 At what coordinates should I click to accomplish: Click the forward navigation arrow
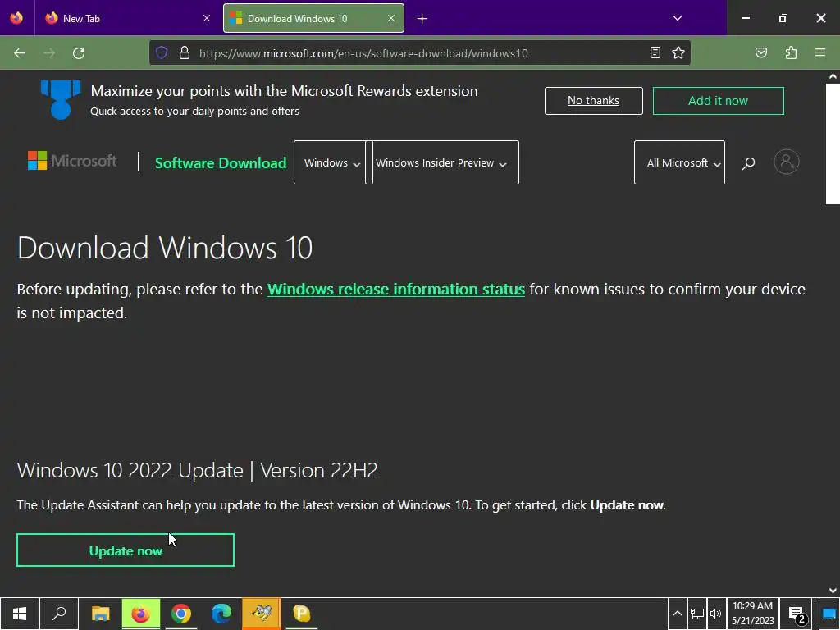[x=49, y=53]
